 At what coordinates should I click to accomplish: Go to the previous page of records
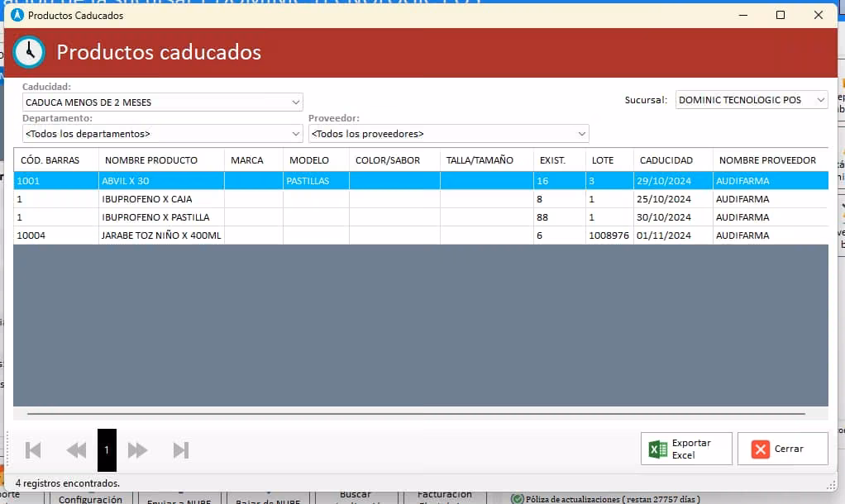pos(76,450)
